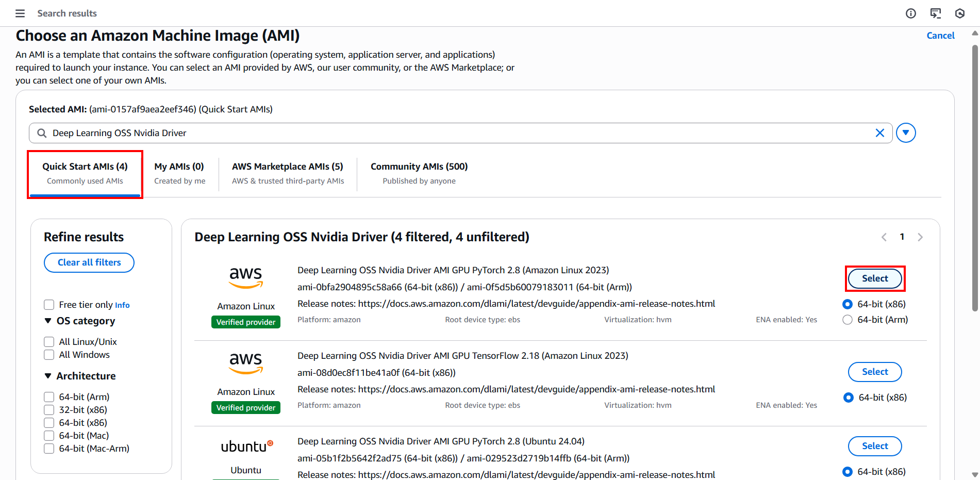The height and width of the screenshot is (480, 980).
Task: Choose 64-bit (x86) for Ubuntu PyTorch AMI
Action: click(848, 472)
